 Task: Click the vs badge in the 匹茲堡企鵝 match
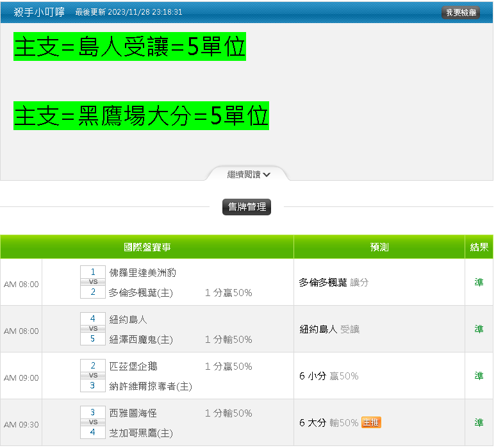pyautogui.click(x=93, y=376)
